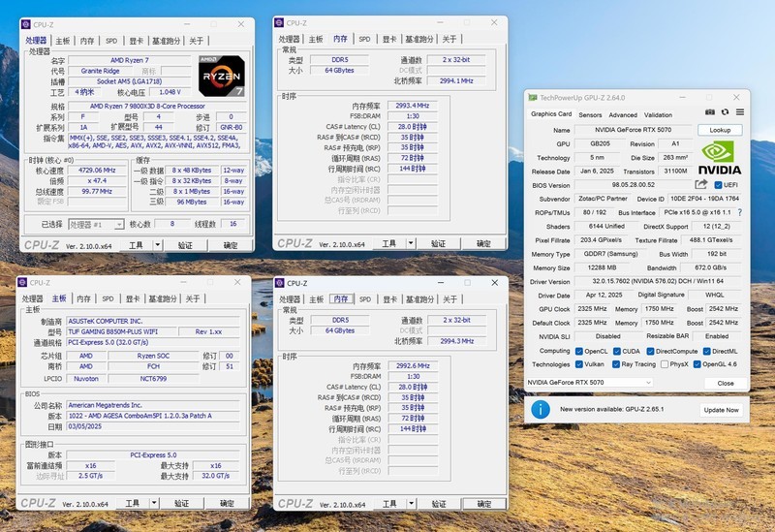Click Driver Date value Apr 12, 2025
The image size is (775, 532).
click(x=602, y=295)
